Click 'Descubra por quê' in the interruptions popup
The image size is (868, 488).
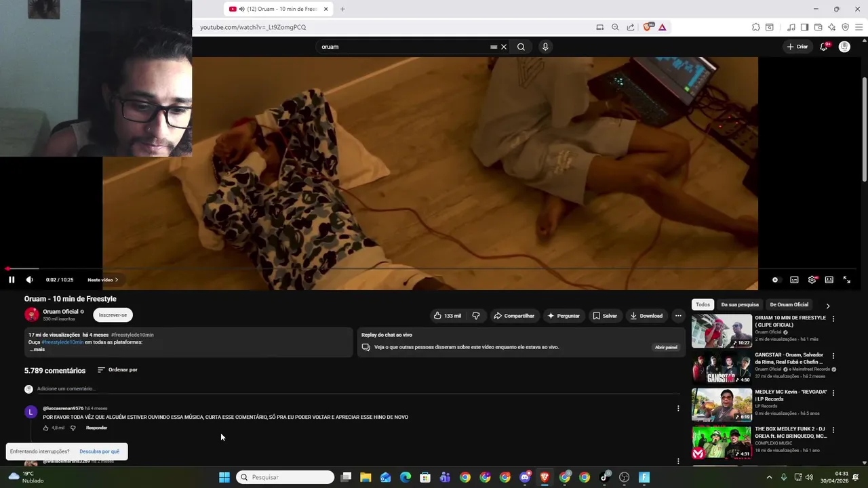(99, 451)
